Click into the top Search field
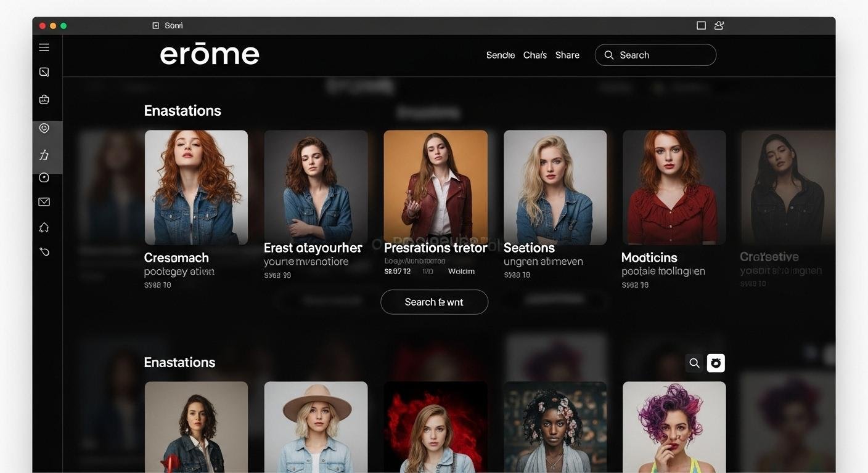The height and width of the screenshot is (473, 868). point(663,55)
